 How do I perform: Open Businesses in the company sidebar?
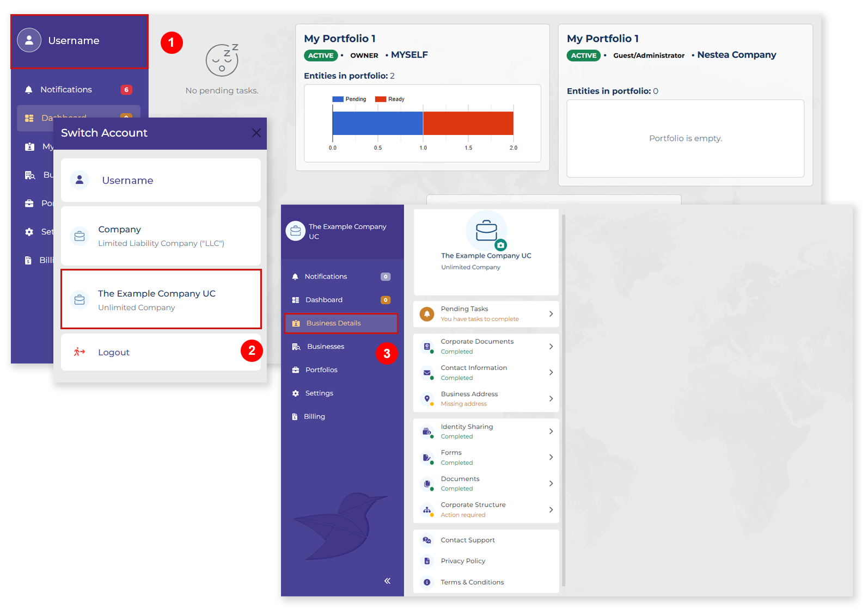pos(343,347)
